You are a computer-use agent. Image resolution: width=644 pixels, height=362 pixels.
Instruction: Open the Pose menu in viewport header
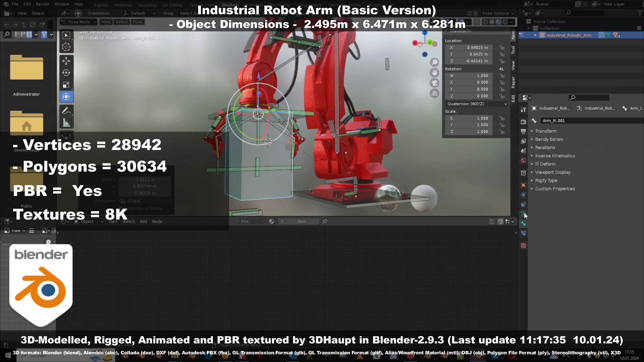(138, 22)
